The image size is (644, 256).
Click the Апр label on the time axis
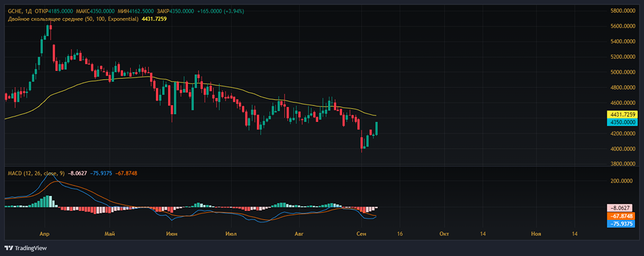(x=45, y=234)
